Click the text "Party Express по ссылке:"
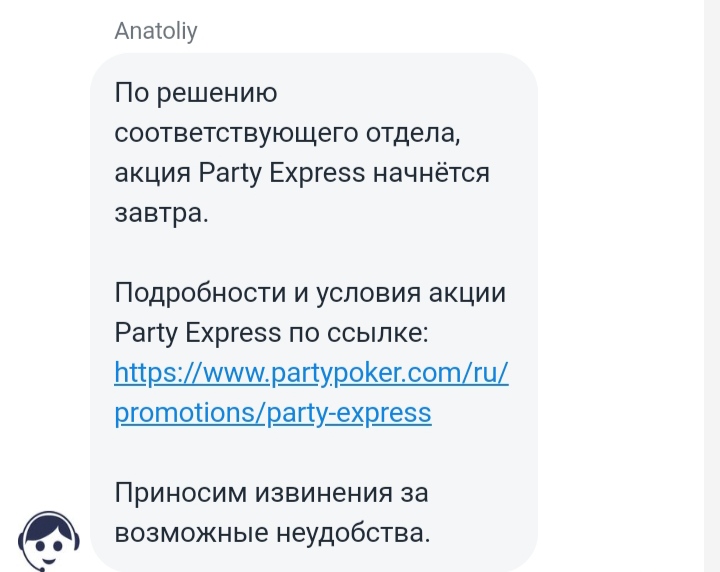The image size is (720, 572). (271, 332)
